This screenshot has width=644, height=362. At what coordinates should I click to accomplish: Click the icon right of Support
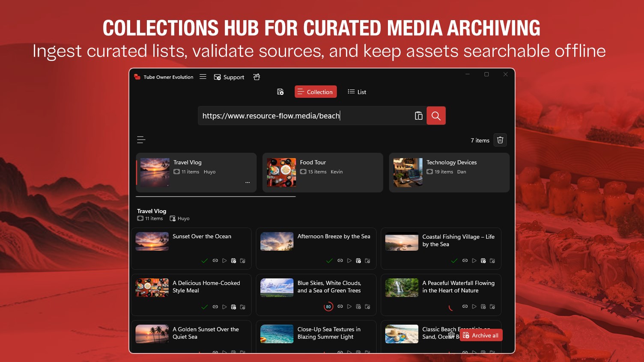tap(256, 77)
